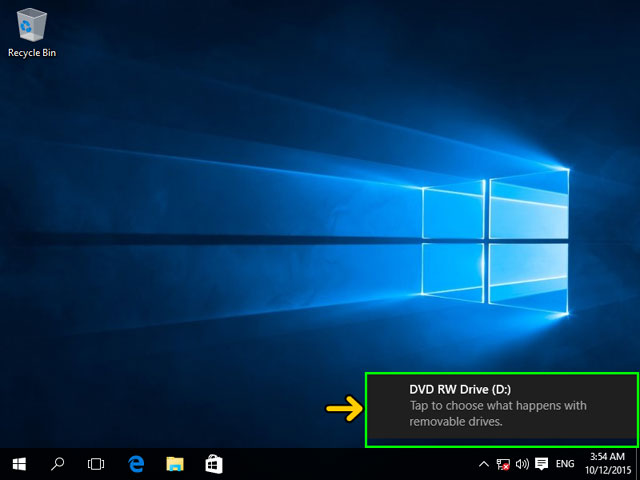Viewport: 640px width, 480px height.
Task: Click the ENG language indicator
Action: [565, 464]
